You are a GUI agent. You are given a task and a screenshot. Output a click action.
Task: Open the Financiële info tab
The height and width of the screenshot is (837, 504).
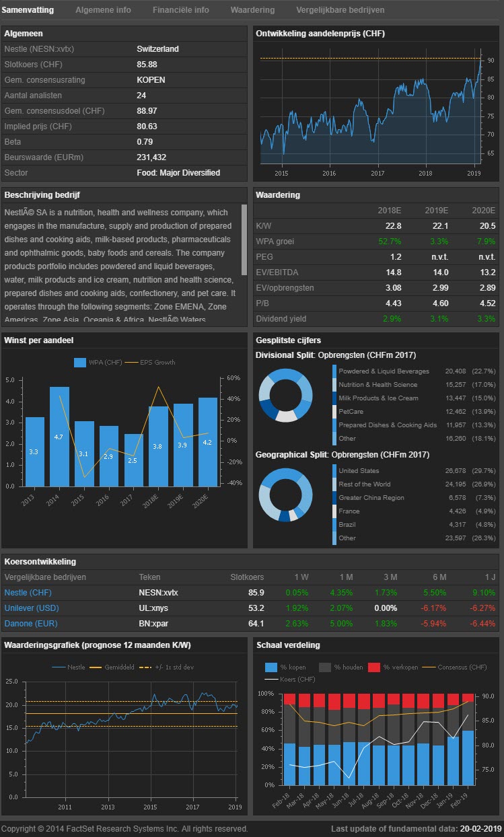point(180,10)
